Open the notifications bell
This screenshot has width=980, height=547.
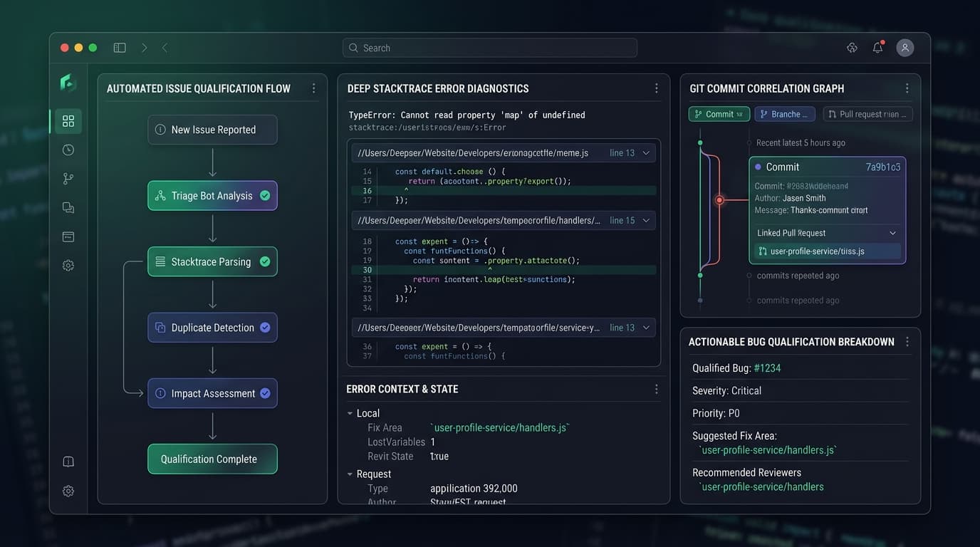point(878,48)
